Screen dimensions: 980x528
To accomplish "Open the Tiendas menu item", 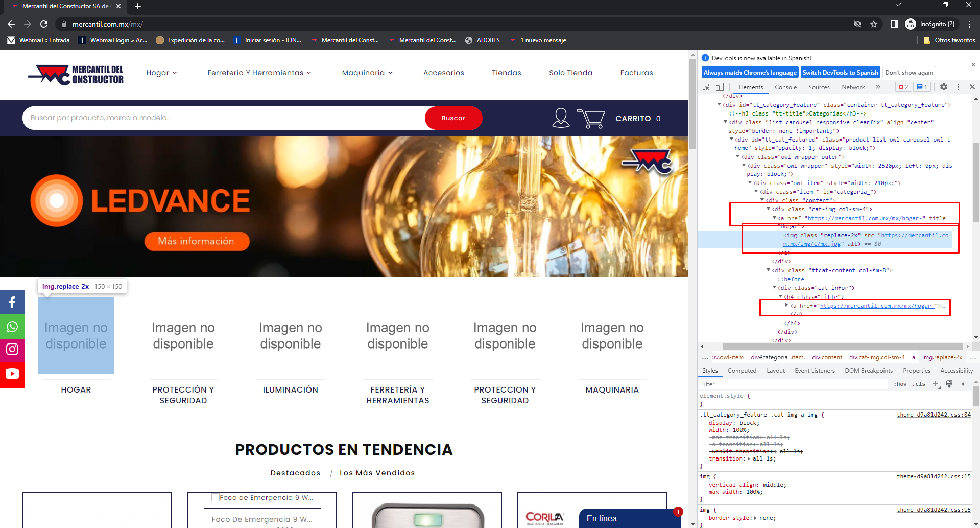I will 506,73.
